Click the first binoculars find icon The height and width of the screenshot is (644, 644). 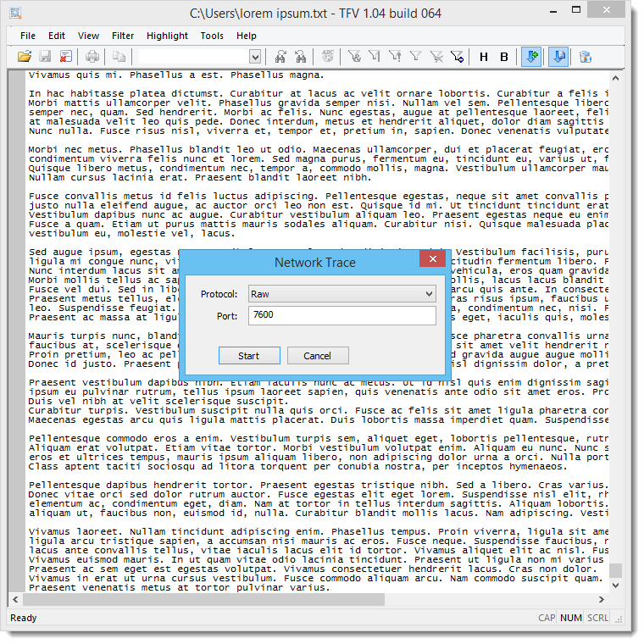280,56
